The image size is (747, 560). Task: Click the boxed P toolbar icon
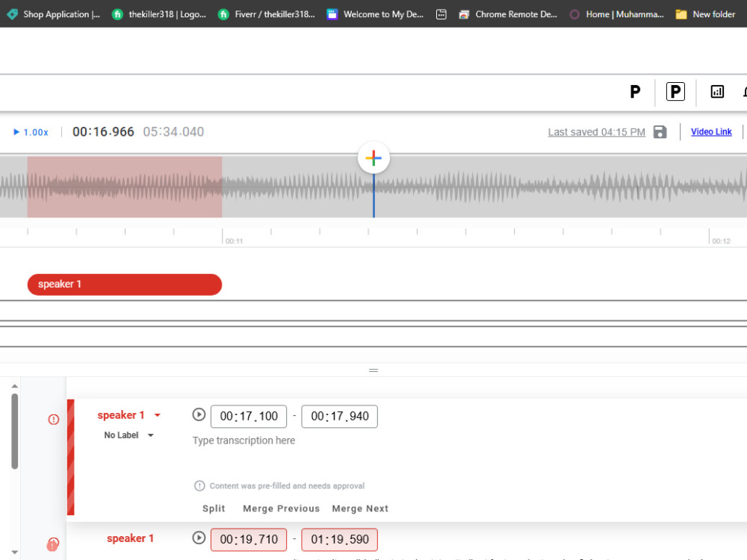pos(675,91)
